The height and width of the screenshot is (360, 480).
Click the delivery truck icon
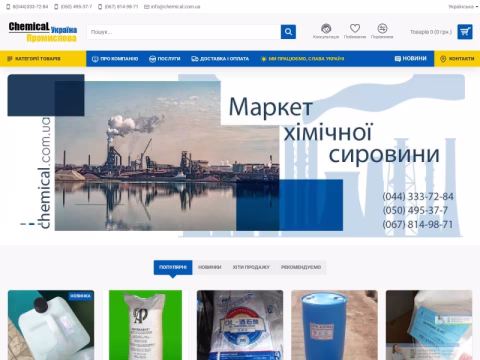(195, 59)
